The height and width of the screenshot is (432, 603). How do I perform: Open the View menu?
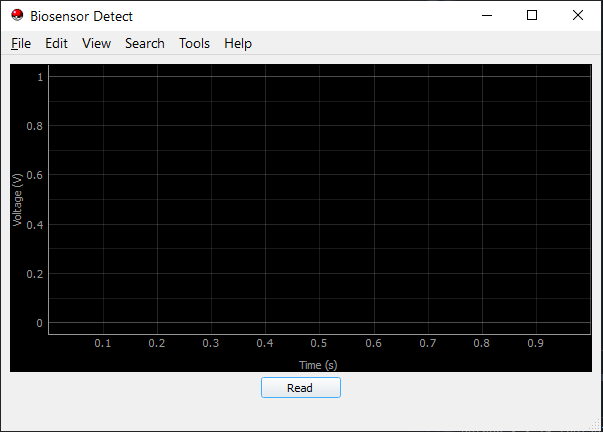96,43
